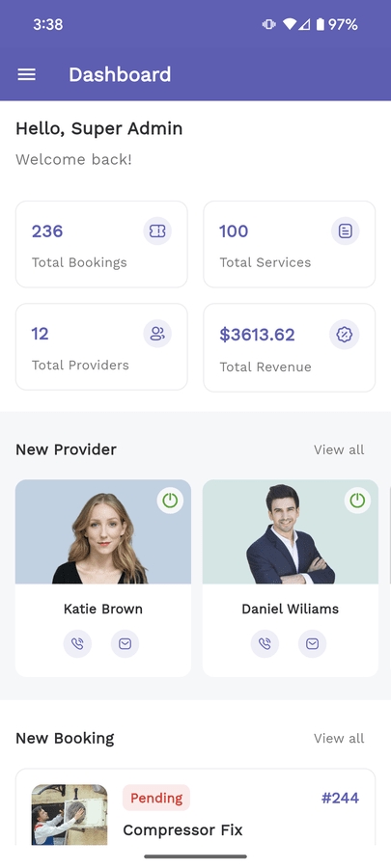Open Compressor Fix booking thumbnail
This screenshot has width=391, height=868.
[70, 814]
